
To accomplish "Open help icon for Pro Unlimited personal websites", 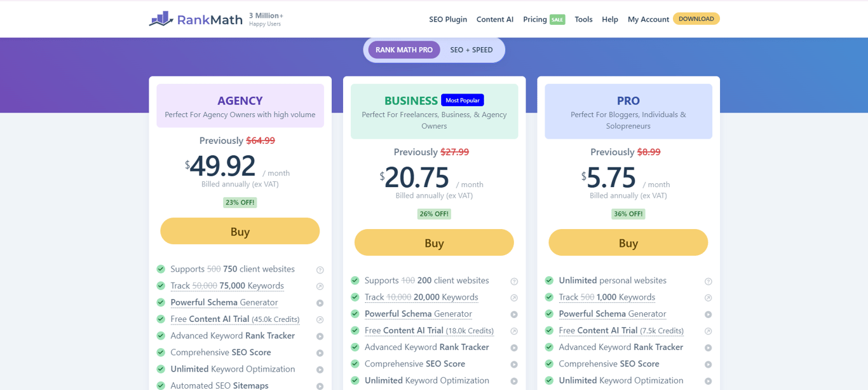I will 709,281.
